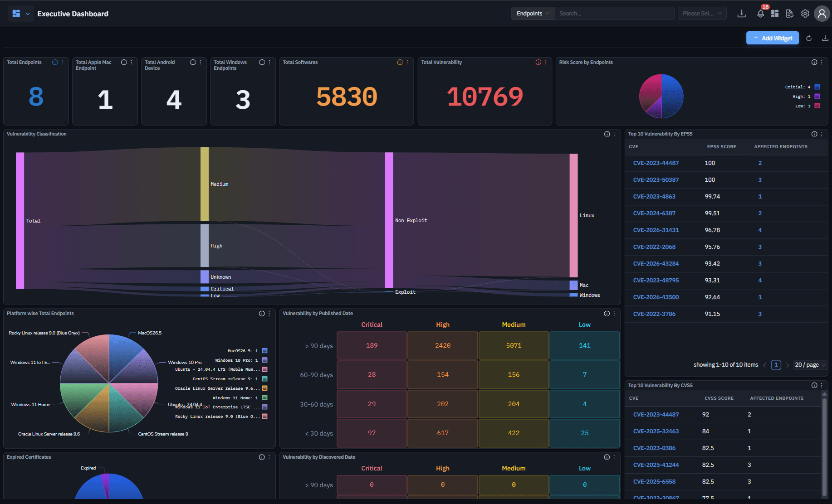Viewport: 832px width, 504px height.
Task: Toggle Windows 10 Pro legend swatch
Action: 265,360
